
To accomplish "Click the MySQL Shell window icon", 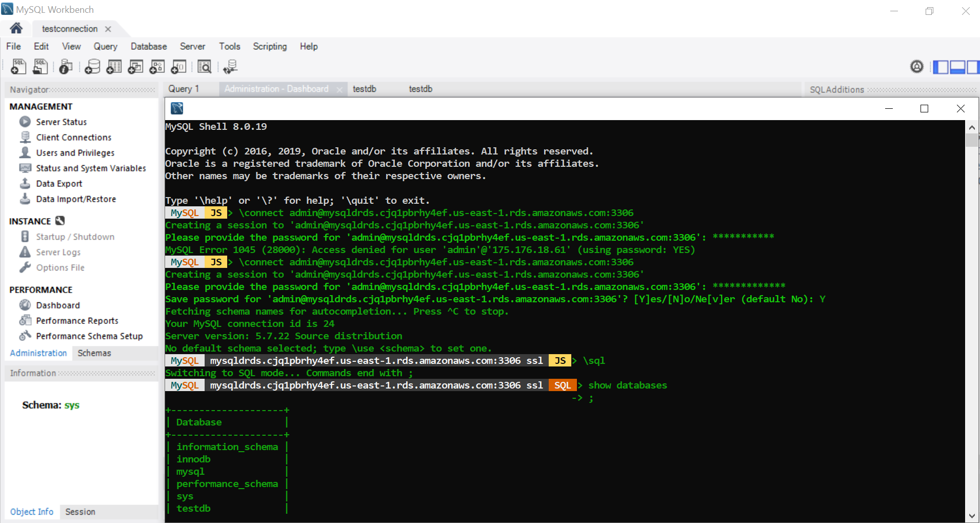I will 177,108.
